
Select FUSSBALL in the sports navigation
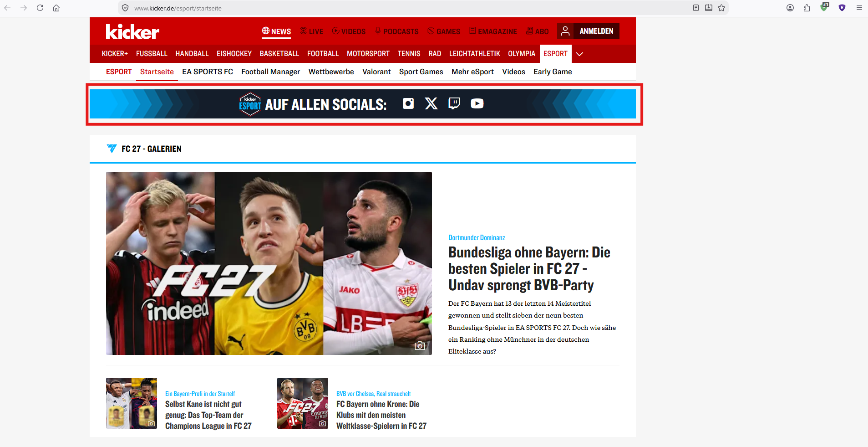pos(152,54)
